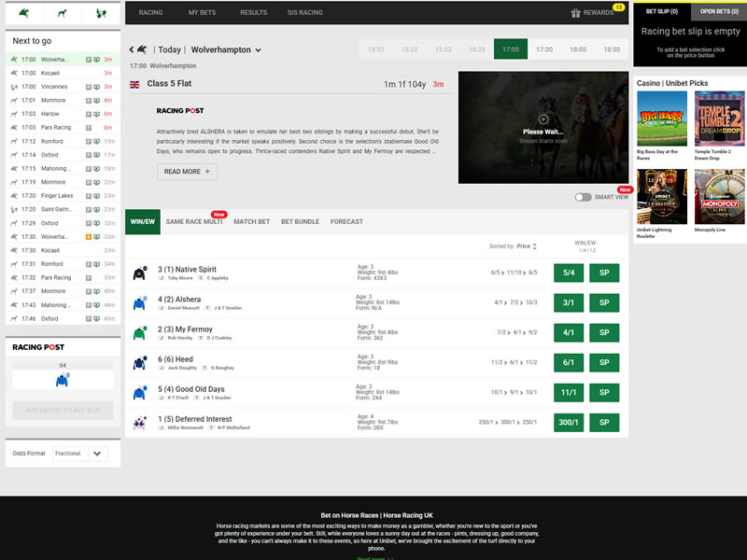Select the horse racing icon at top left
The width and height of the screenshot is (747, 560).
(23, 13)
